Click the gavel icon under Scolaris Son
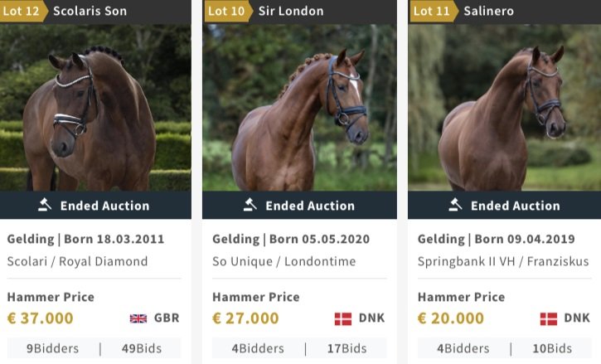 pos(45,205)
